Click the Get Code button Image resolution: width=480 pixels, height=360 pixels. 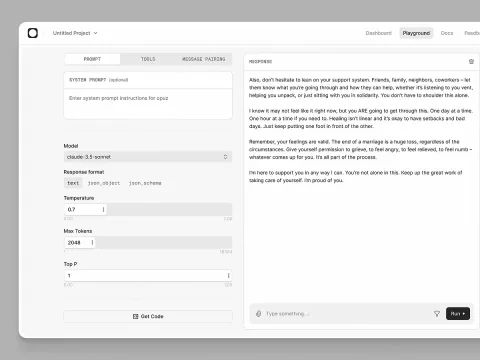(x=148, y=316)
